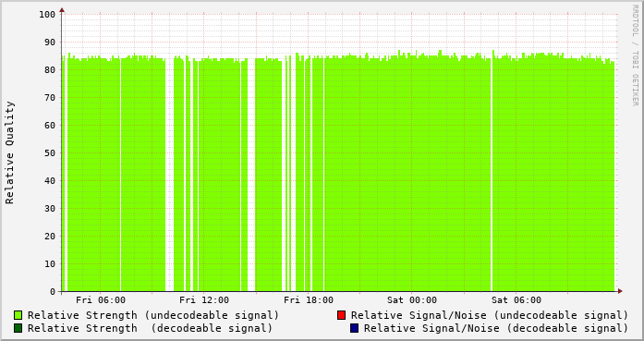Select the Relative Strength (decodeable signal) legend label

click(150, 328)
